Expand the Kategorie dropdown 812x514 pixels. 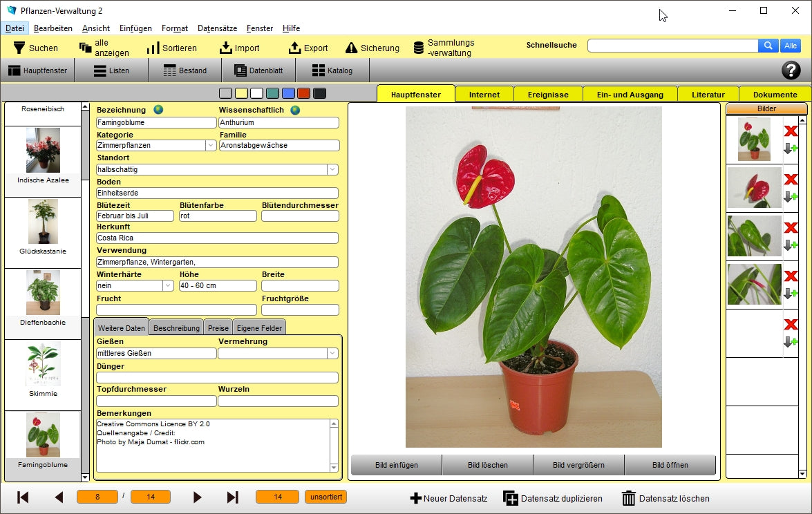[x=211, y=146]
